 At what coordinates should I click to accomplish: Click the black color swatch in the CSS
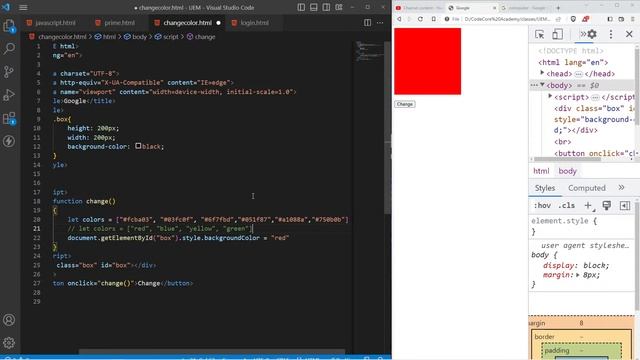pyautogui.click(x=138, y=146)
